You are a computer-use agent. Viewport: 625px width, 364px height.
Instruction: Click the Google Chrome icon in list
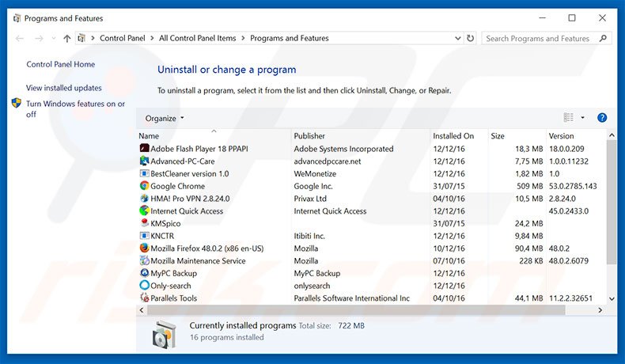[144, 186]
